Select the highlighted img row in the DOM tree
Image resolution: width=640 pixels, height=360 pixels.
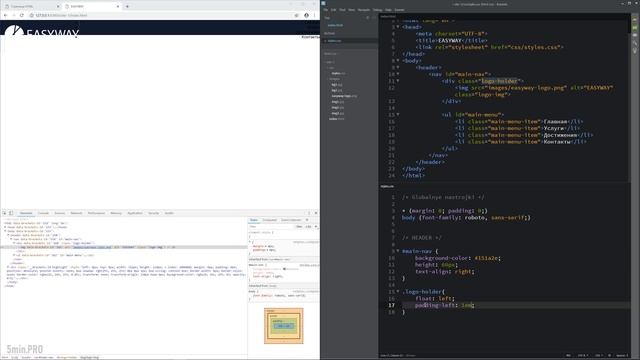tap(124, 247)
